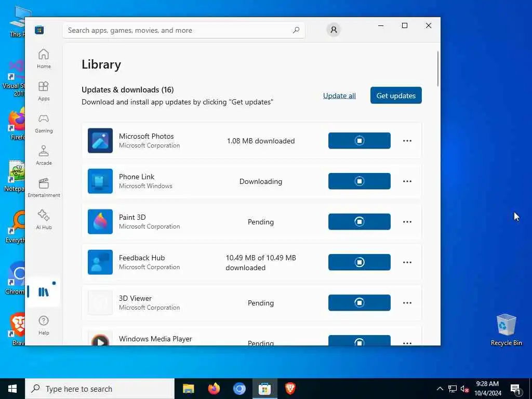The image size is (532, 399).
Task: Stop the Feedback Hub download
Action: tap(360, 262)
